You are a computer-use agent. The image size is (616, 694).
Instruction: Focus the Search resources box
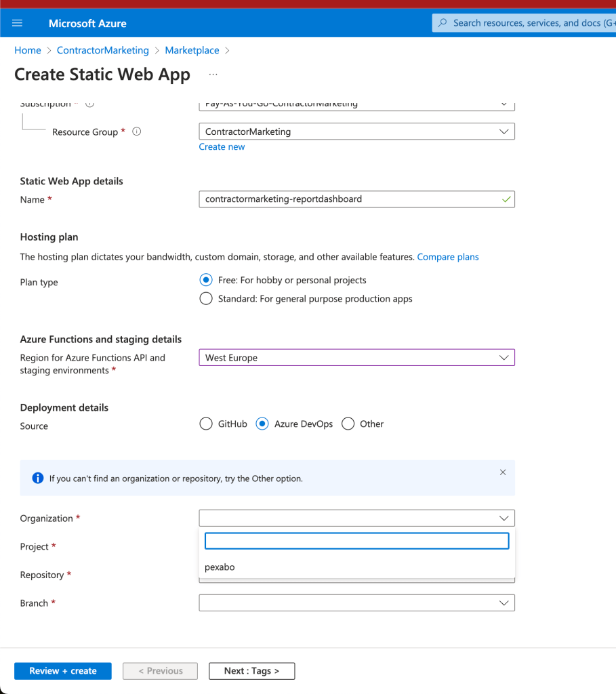525,22
